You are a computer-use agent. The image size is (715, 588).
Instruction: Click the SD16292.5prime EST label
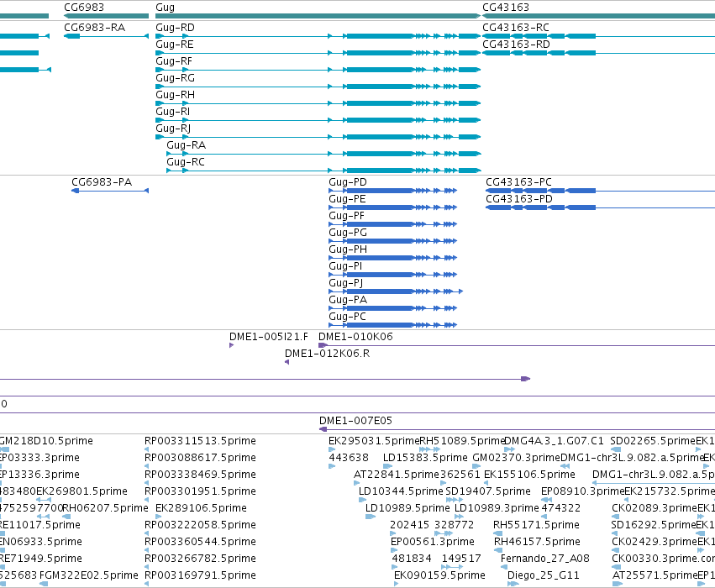[x=654, y=525]
